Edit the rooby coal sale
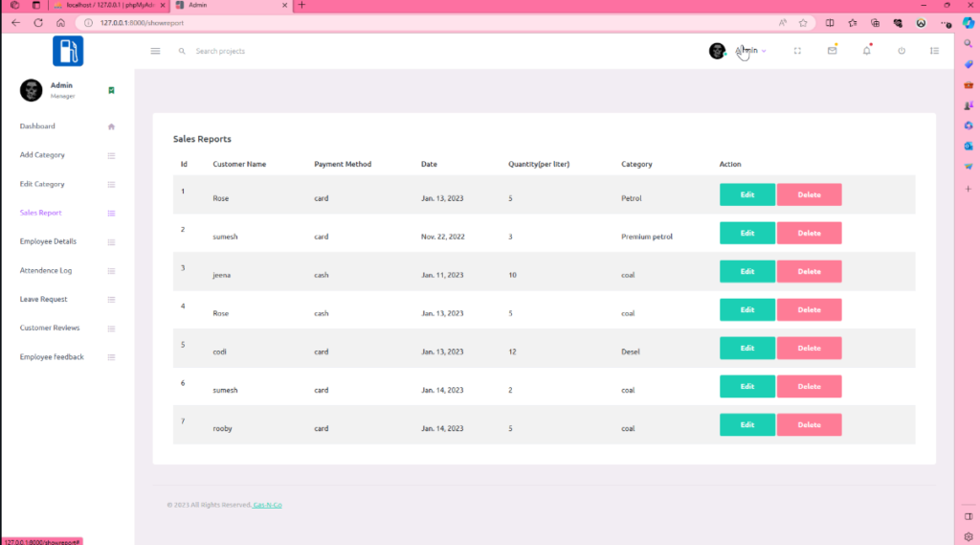980x545 pixels. (x=746, y=425)
